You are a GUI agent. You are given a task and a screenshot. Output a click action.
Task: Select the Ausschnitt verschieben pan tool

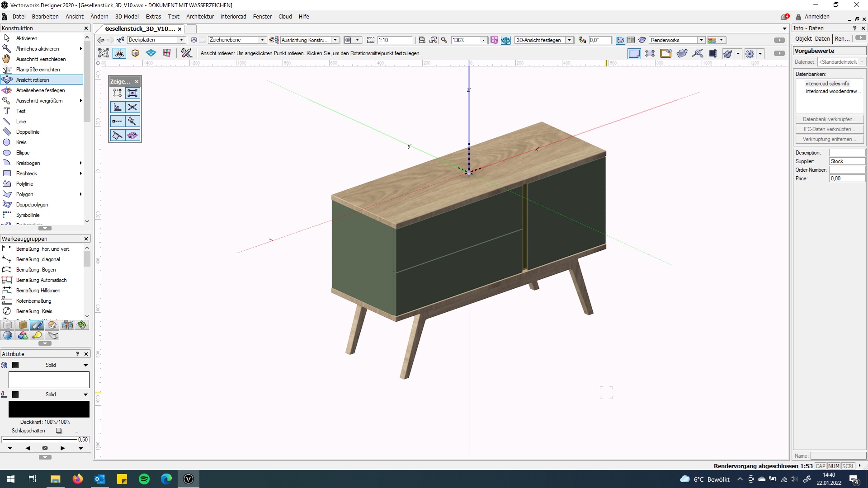42,59
